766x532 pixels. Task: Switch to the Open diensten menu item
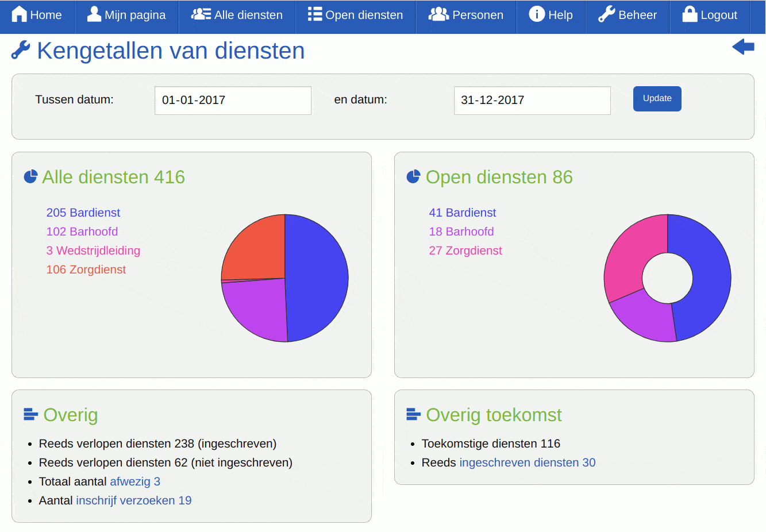[355, 14]
